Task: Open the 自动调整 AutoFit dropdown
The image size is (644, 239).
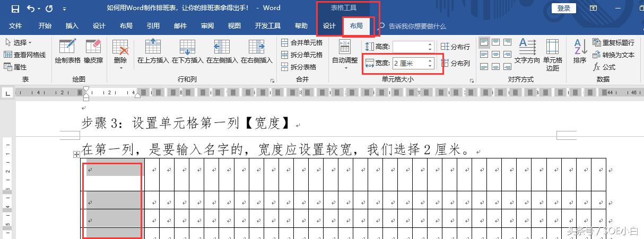Action: click(345, 54)
